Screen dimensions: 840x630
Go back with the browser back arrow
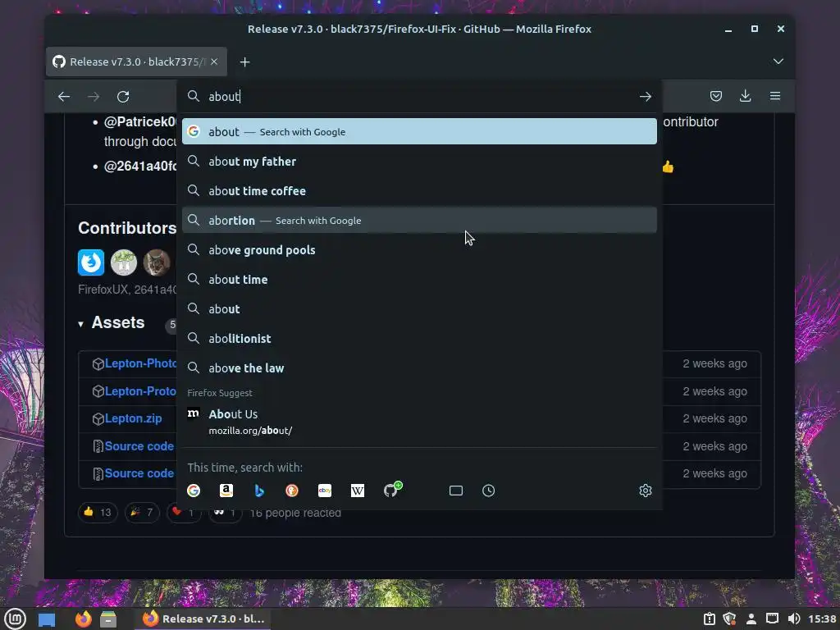(x=64, y=97)
